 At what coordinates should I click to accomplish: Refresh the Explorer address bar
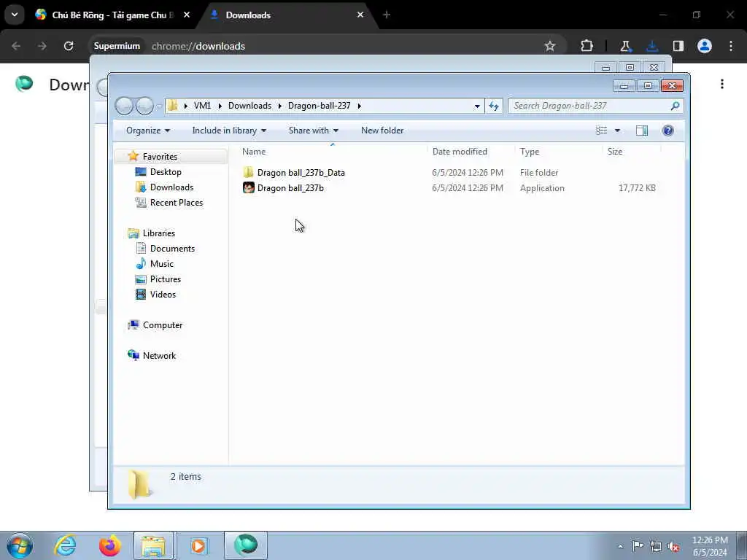(x=494, y=106)
